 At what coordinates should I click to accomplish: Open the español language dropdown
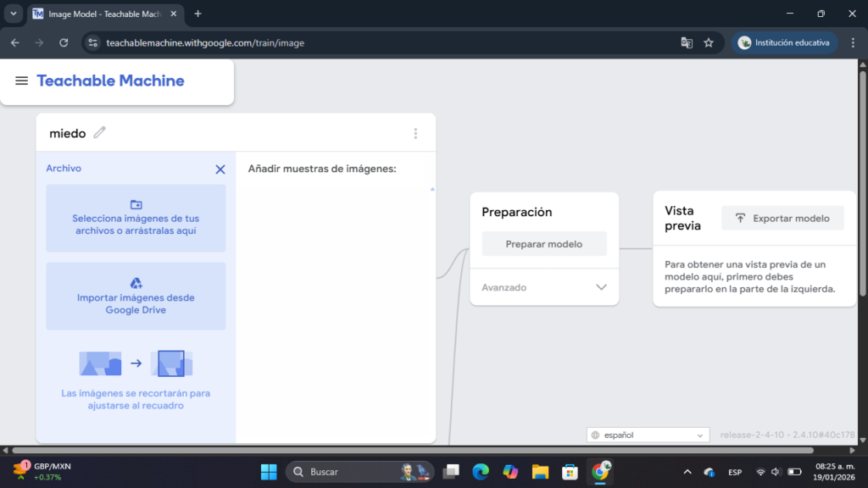tap(648, 435)
